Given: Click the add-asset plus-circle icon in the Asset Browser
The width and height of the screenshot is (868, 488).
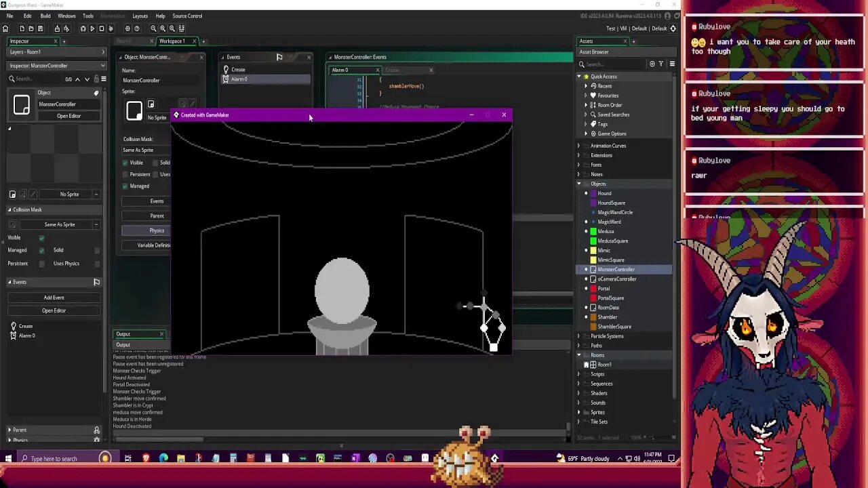Looking at the screenshot, I should click(x=652, y=64).
